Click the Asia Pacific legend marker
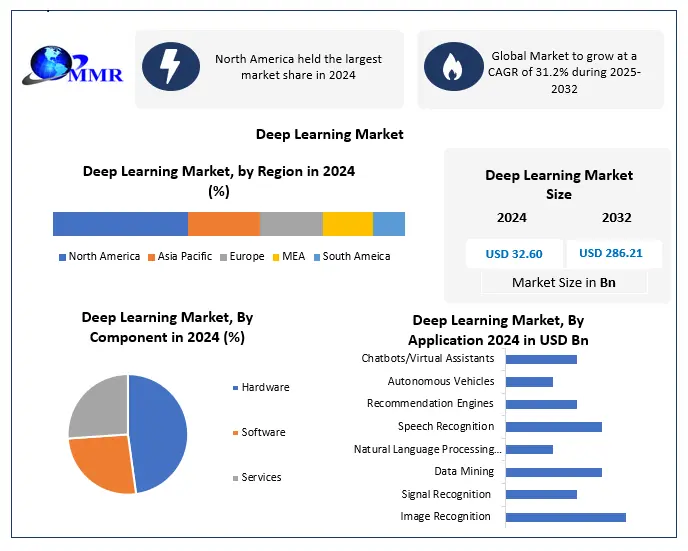The height and width of the screenshot is (551, 688). [x=153, y=257]
